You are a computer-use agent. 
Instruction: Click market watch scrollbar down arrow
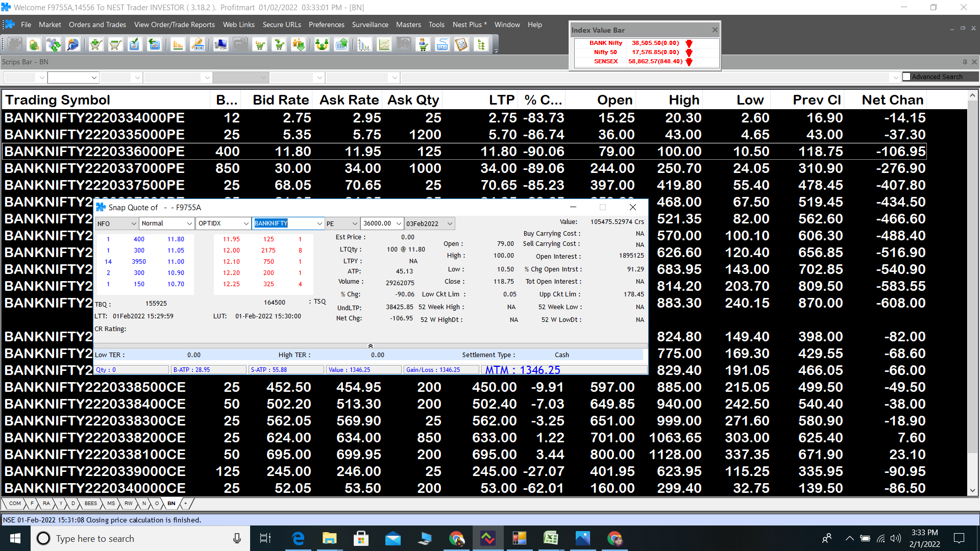coord(972,490)
